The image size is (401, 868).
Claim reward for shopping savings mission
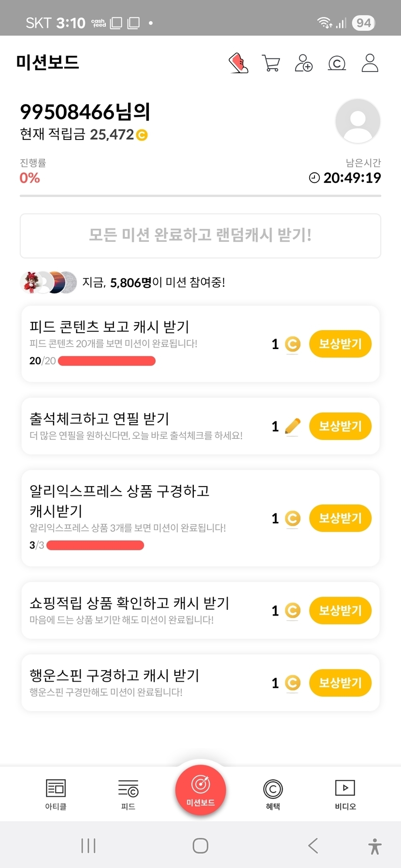click(x=340, y=610)
